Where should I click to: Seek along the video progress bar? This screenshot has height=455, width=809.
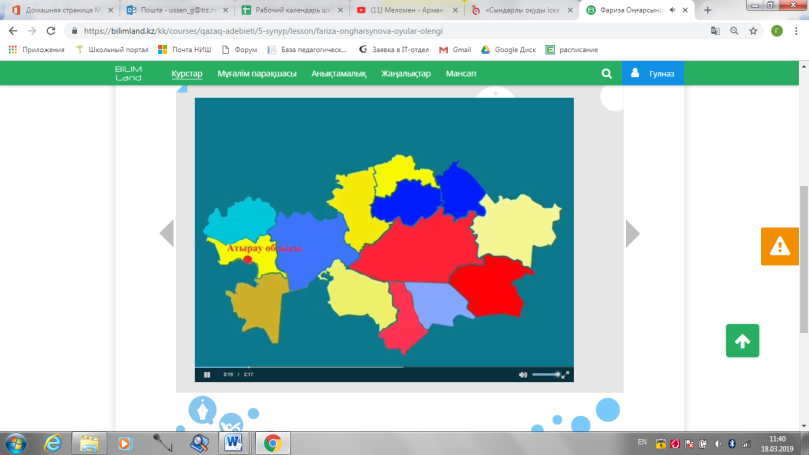click(x=384, y=367)
